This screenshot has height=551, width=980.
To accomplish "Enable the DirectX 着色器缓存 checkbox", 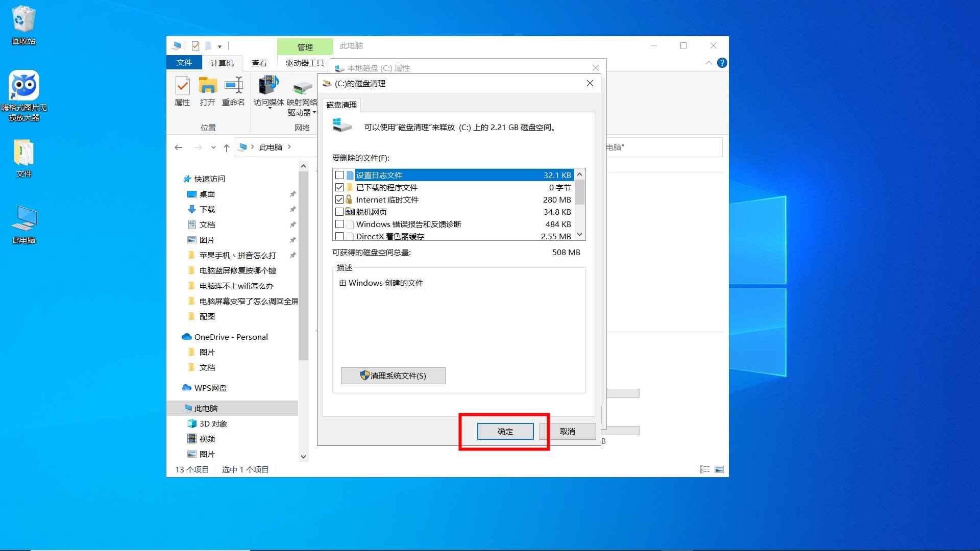I will [x=340, y=236].
